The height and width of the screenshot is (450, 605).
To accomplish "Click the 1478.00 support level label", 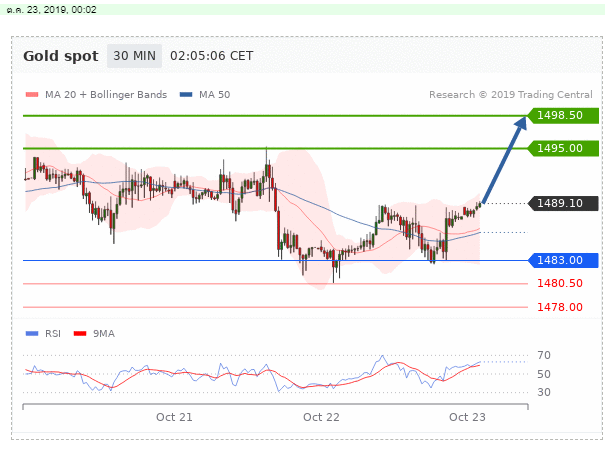I will click(x=560, y=307).
